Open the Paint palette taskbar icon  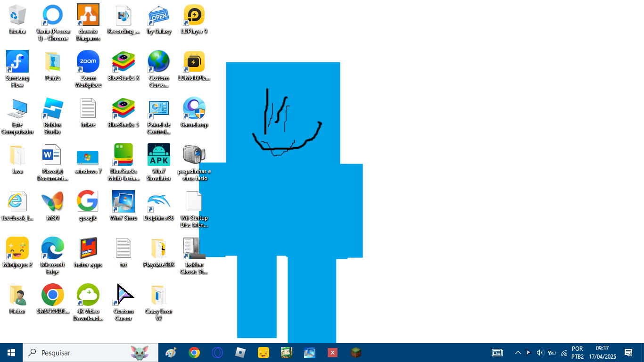[x=171, y=353]
